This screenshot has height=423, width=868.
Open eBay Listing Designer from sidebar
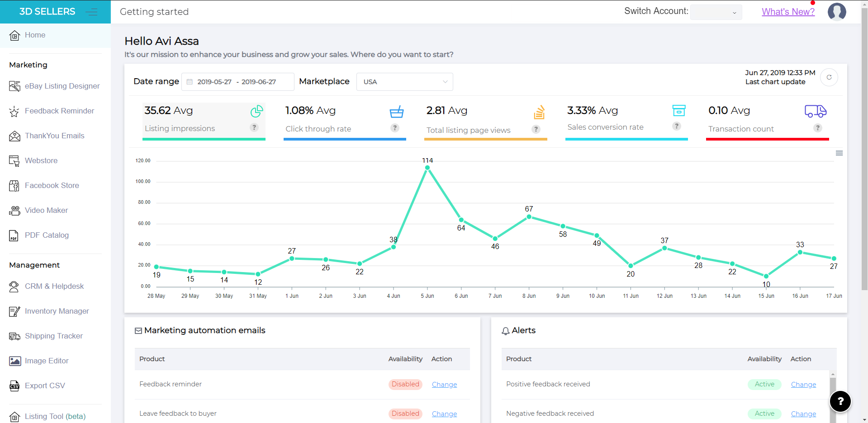coord(62,86)
